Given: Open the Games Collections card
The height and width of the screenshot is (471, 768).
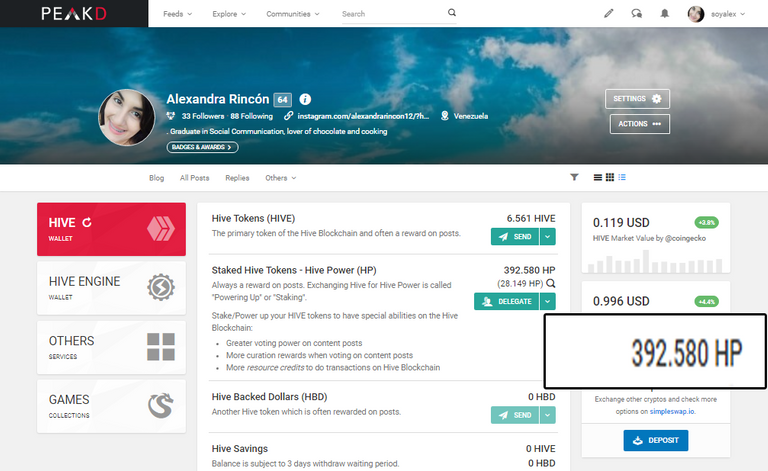Looking at the screenshot, I should pos(111,406).
